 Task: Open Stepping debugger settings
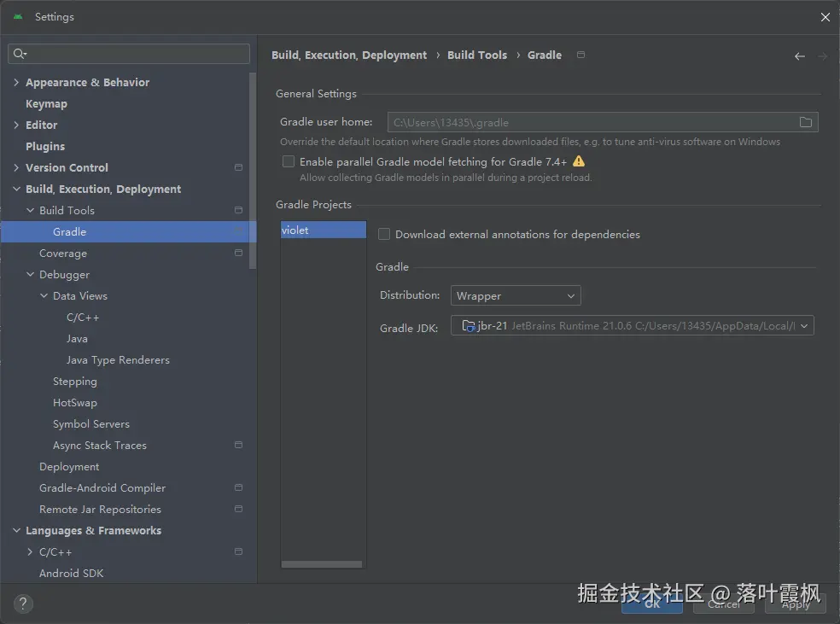[75, 382]
